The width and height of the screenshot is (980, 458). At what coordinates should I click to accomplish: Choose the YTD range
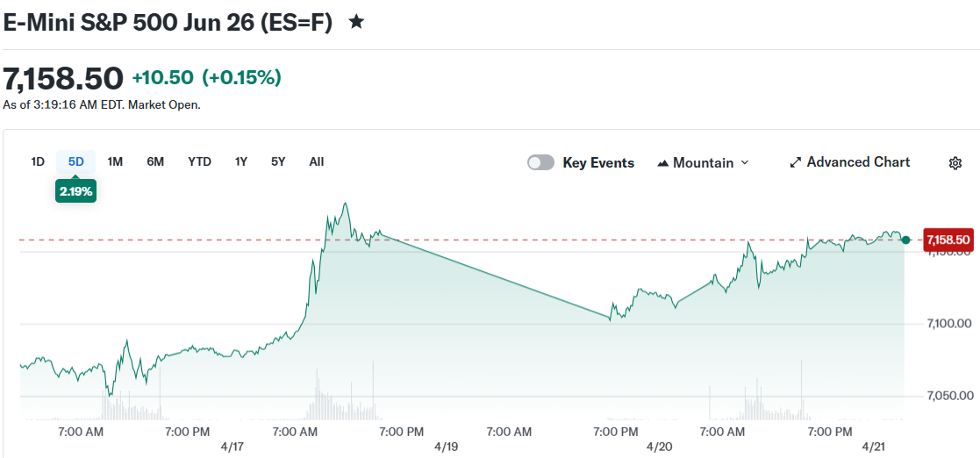coord(199,161)
